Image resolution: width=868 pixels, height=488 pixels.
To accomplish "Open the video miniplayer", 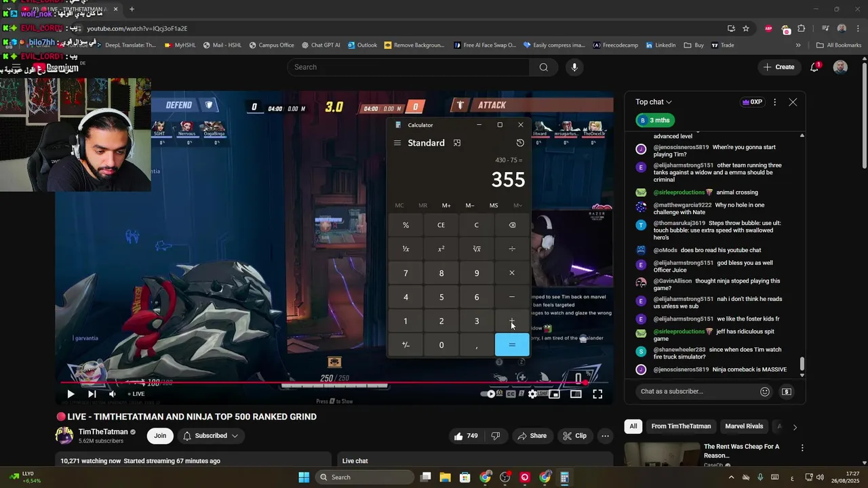I will point(554,394).
